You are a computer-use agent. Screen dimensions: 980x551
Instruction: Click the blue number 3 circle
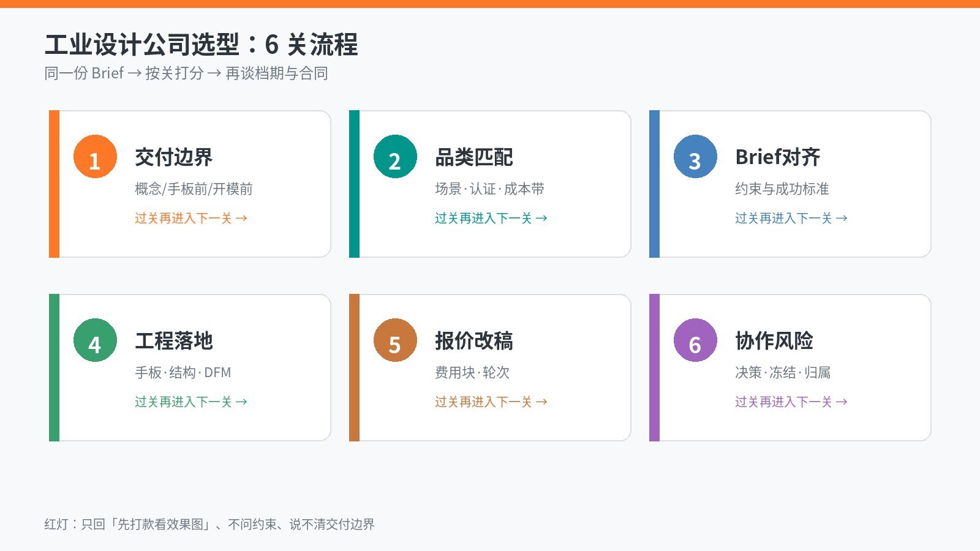(x=695, y=157)
